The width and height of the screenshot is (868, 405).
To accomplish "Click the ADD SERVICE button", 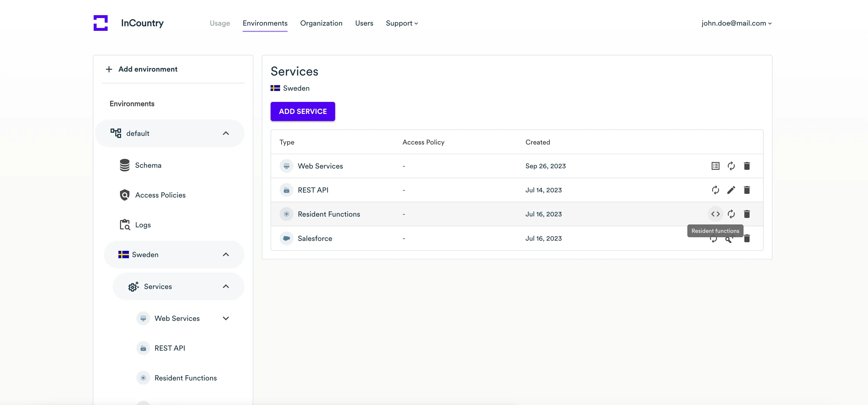I will point(302,111).
